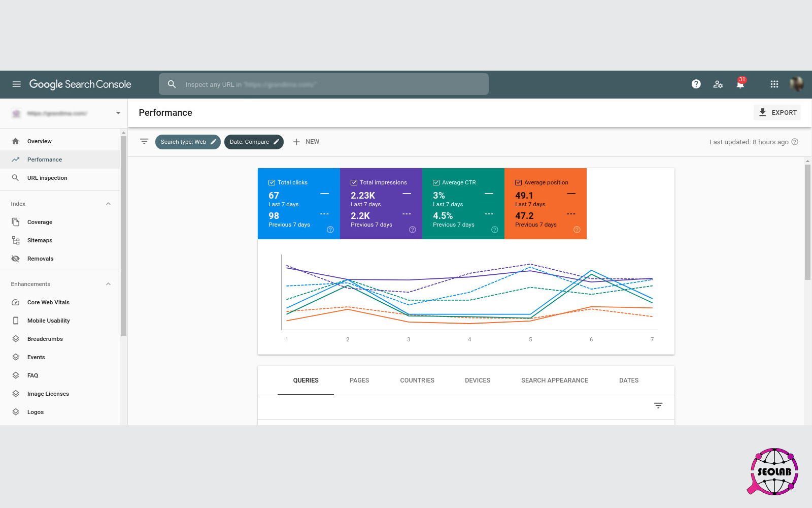Viewport: 812px width, 508px height.
Task: Open the Removals tool
Action: [60, 259]
